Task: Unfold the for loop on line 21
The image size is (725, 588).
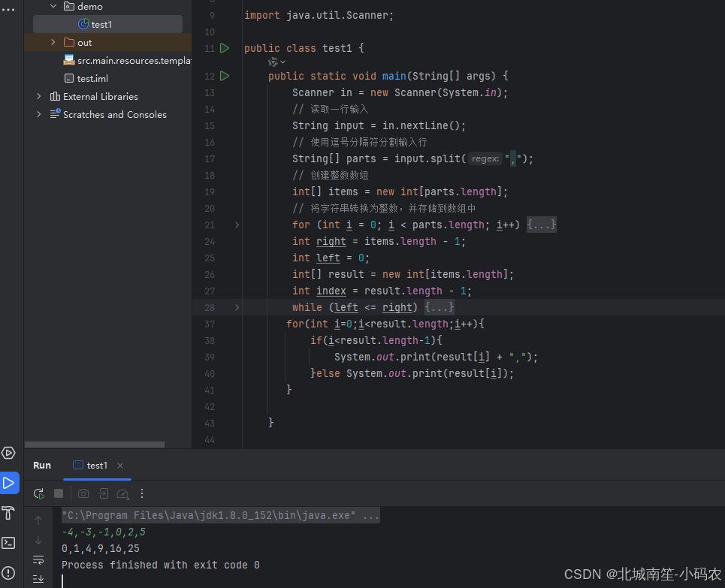Action: (237, 225)
